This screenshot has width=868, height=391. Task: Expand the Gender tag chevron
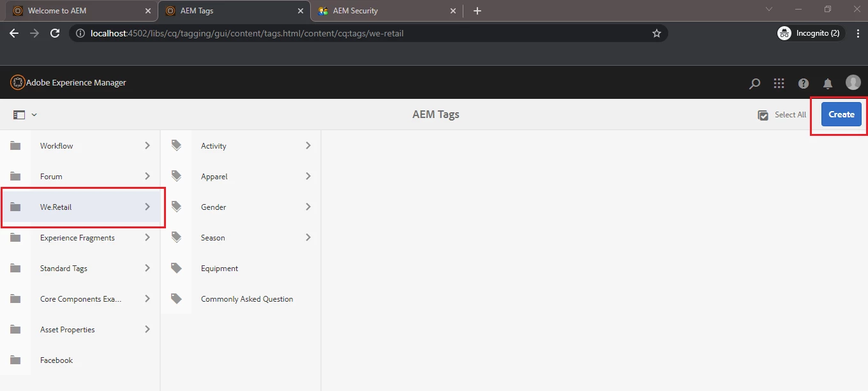click(308, 207)
